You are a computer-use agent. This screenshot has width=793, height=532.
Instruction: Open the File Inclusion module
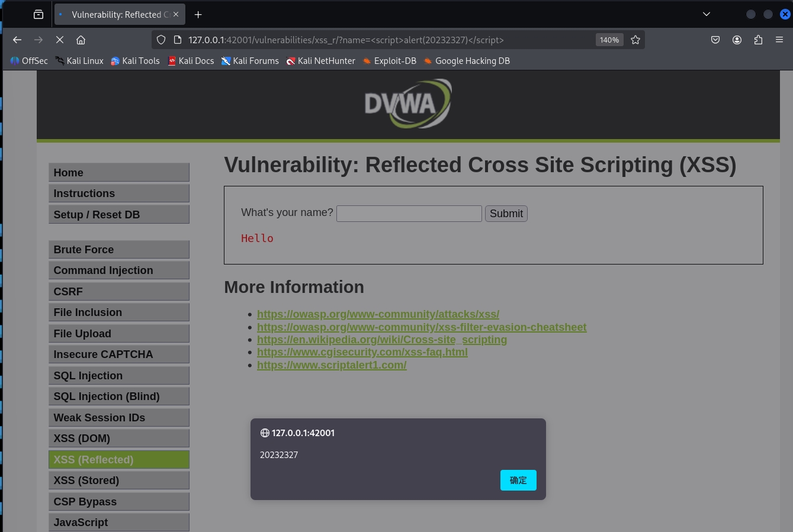tap(119, 312)
